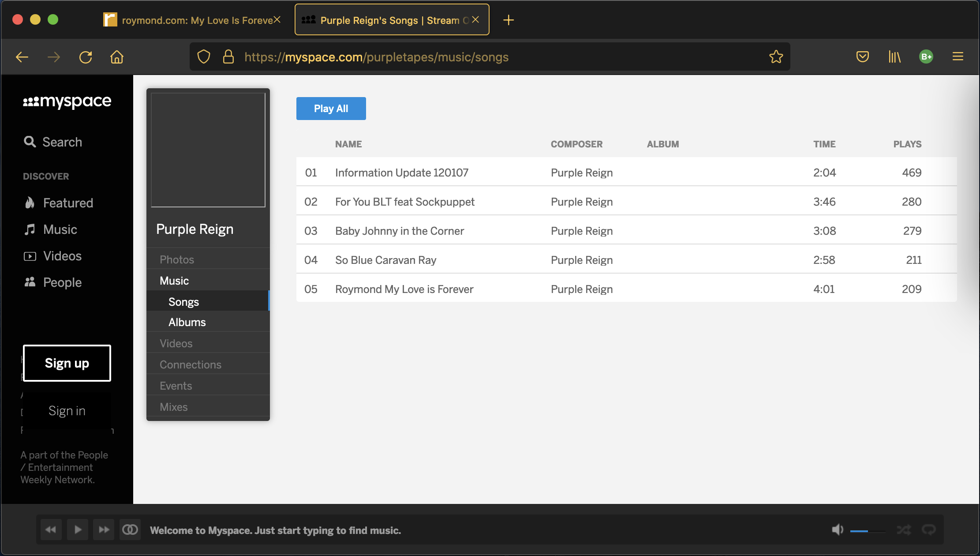This screenshot has width=980, height=556.
Task: Open Events in profile menu
Action: (x=208, y=386)
